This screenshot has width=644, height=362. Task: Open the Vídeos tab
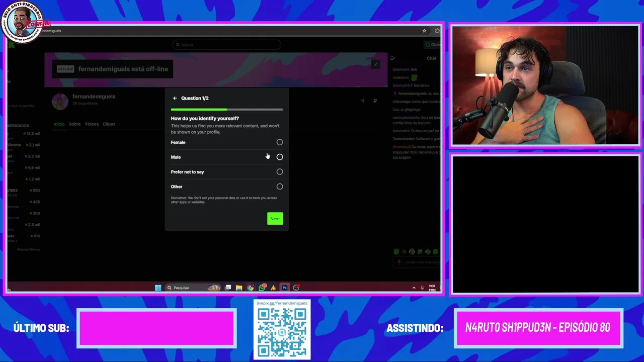(92, 124)
